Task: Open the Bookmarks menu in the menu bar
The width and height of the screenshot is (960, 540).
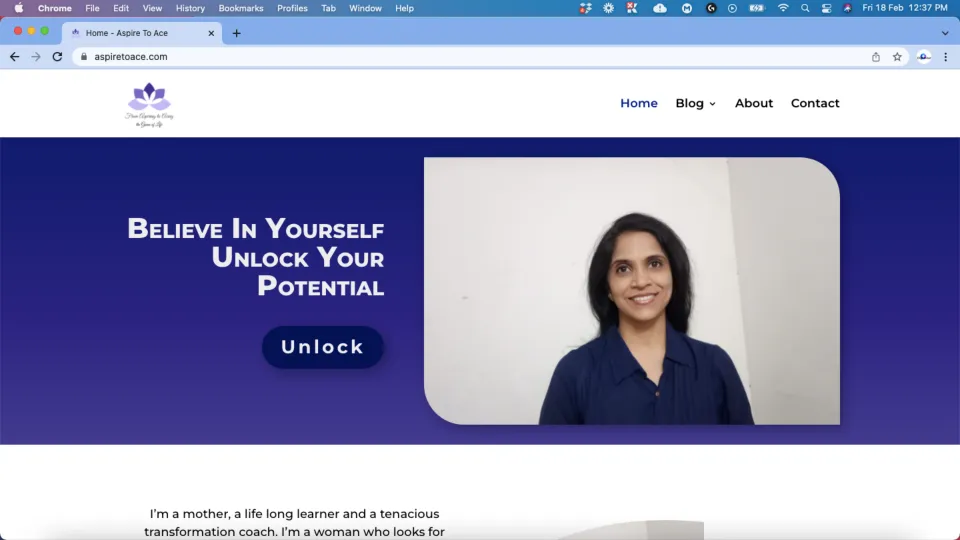Action: click(241, 8)
